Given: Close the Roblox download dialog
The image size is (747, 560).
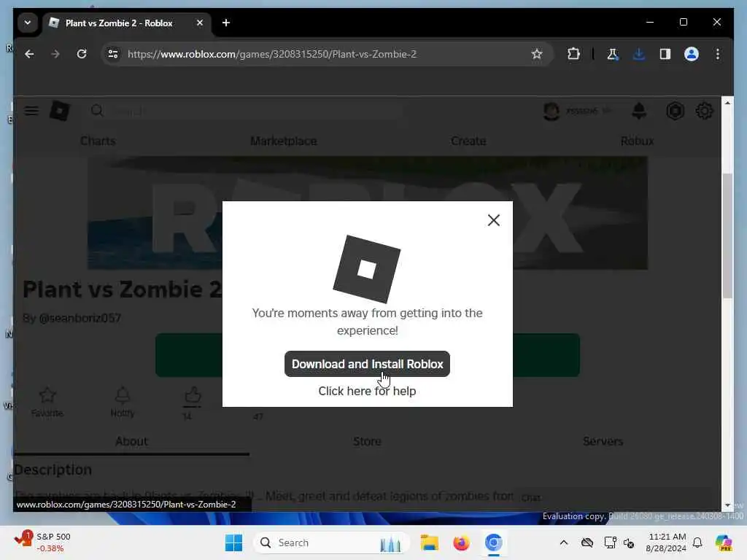Looking at the screenshot, I should [494, 220].
